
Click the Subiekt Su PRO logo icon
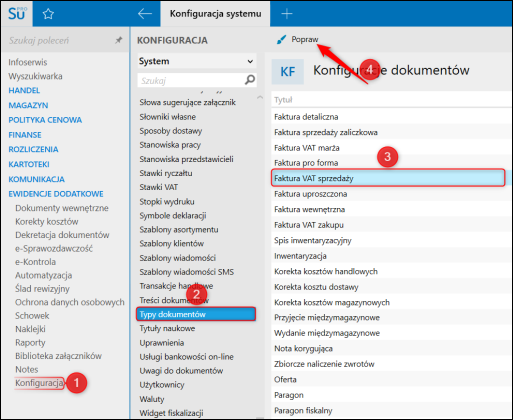[x=17, y=14]
